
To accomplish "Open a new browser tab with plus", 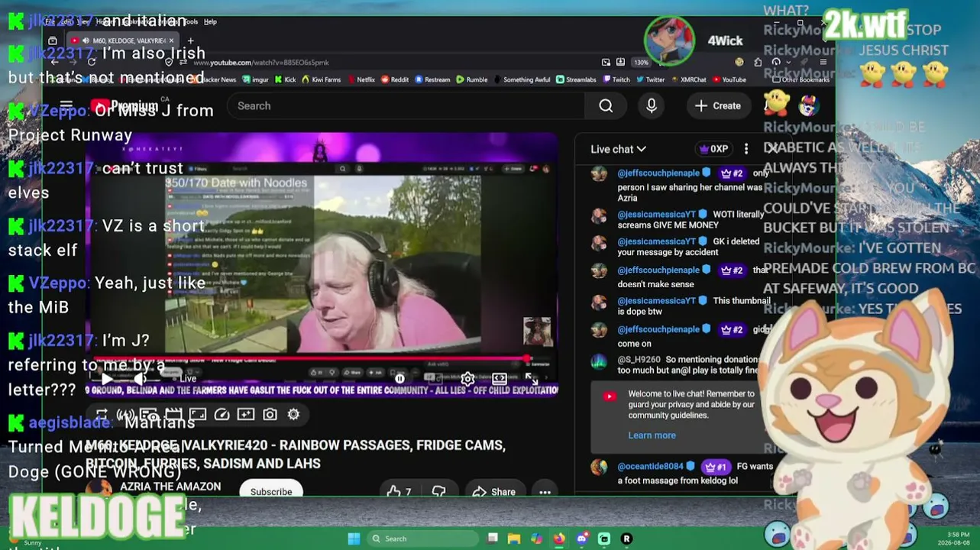I will [190, 40].
